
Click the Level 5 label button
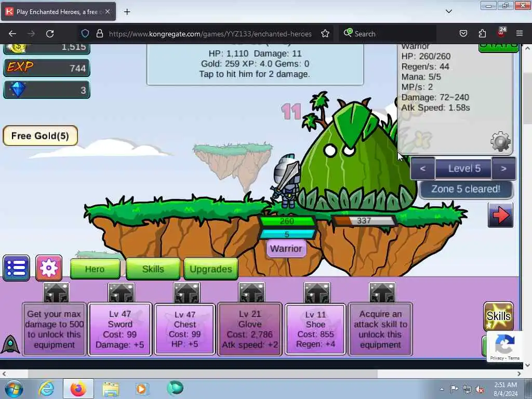pyautogui.click(x=463, y=168)
